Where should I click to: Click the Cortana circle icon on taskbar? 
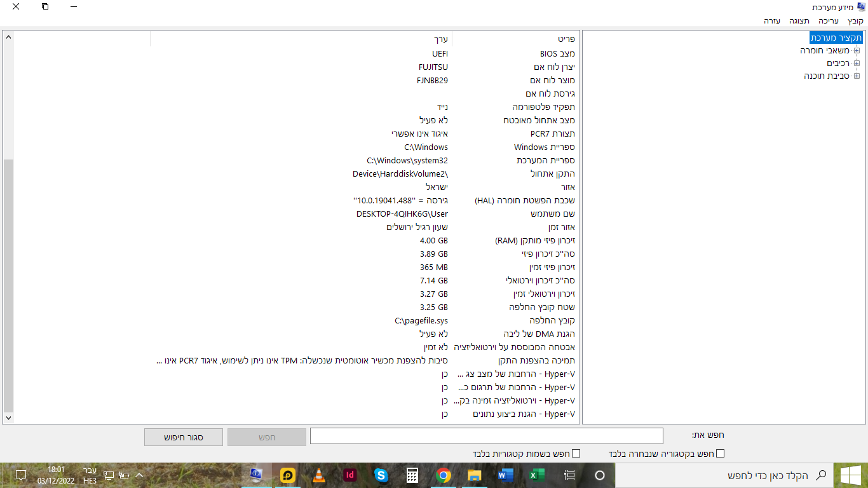point(599,475)
